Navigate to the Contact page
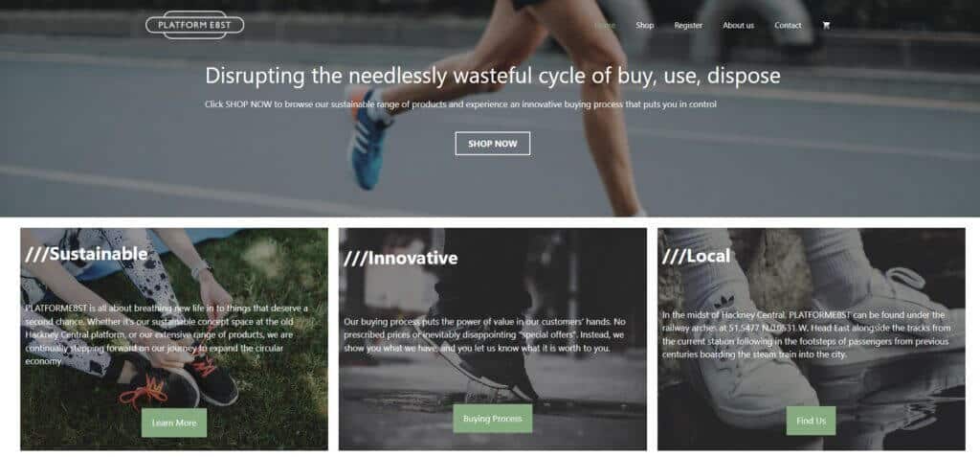The width and height of the screenshot is (980, 457). click(788, 26)
